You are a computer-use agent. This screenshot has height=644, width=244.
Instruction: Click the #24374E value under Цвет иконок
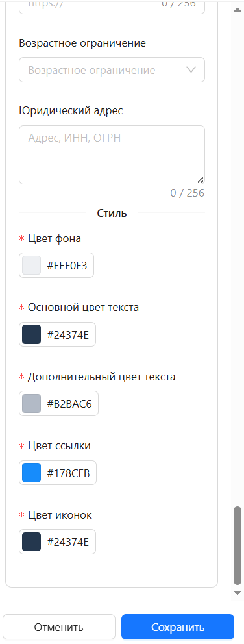(67, 541)
